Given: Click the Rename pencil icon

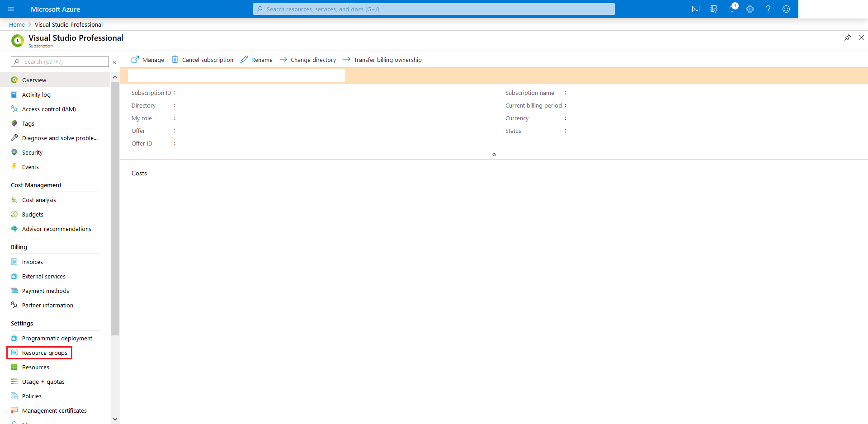Looking at the screenshot, I should [244, 60].
